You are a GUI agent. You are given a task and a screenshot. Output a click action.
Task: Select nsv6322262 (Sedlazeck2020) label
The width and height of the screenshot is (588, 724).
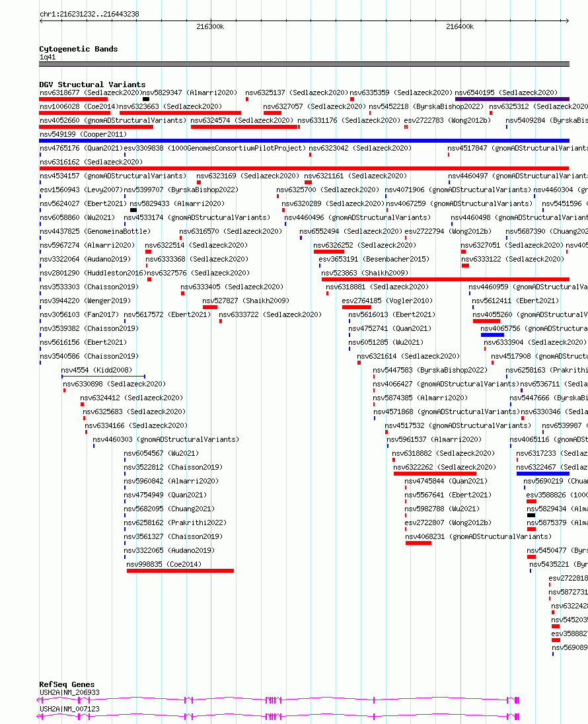point(445,467)
